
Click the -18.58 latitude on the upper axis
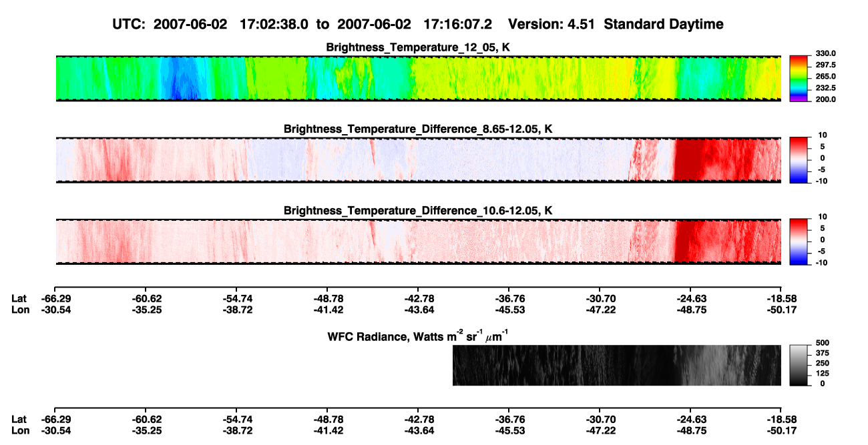781,299
